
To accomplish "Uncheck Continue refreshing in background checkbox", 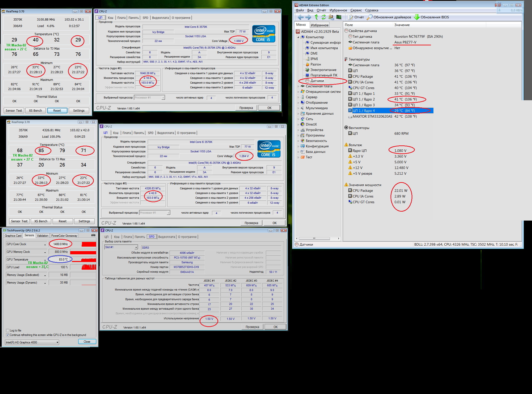I will click(x=7, y=335).
